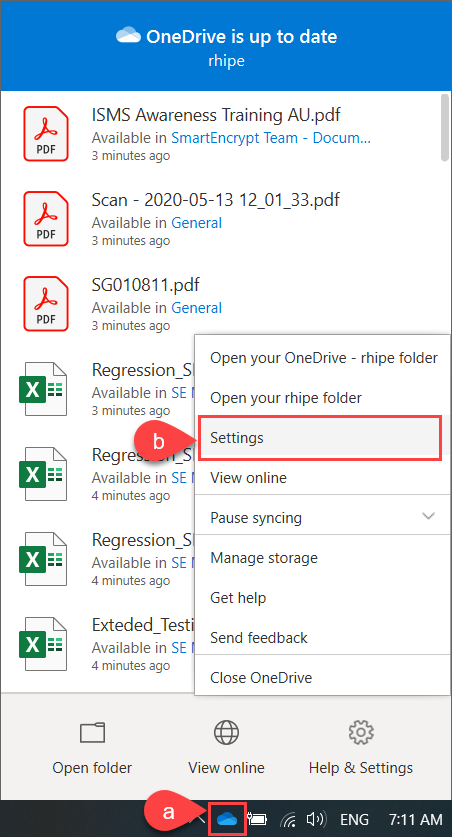Click the Exteded_Testi file name
Image resolution: width=452 pixels, height=837 pixels.
(143, 625)
